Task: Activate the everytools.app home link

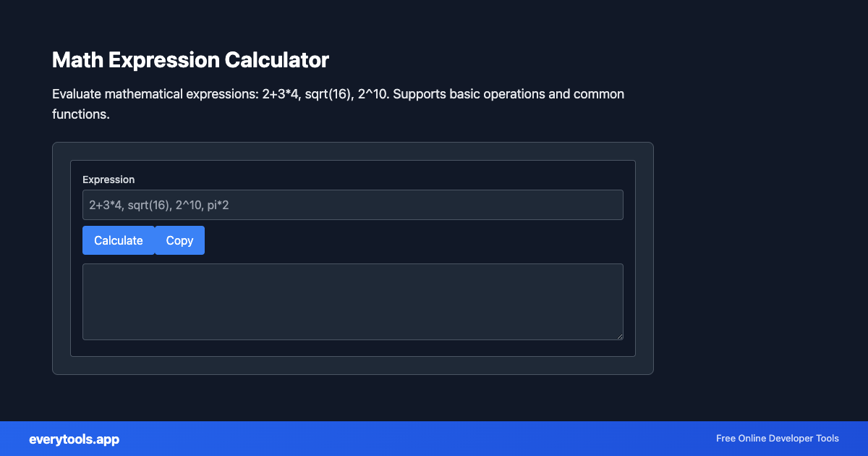Action: click(x=74, y=439)
